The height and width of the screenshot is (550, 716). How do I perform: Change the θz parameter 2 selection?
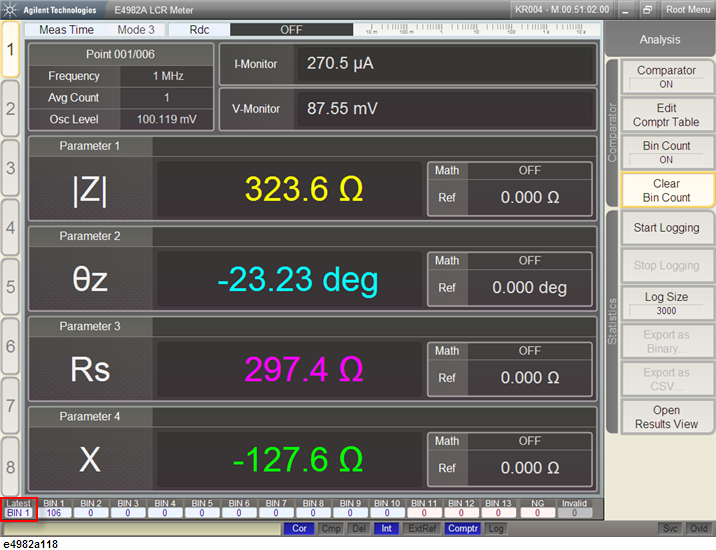[x=90, y=280]
